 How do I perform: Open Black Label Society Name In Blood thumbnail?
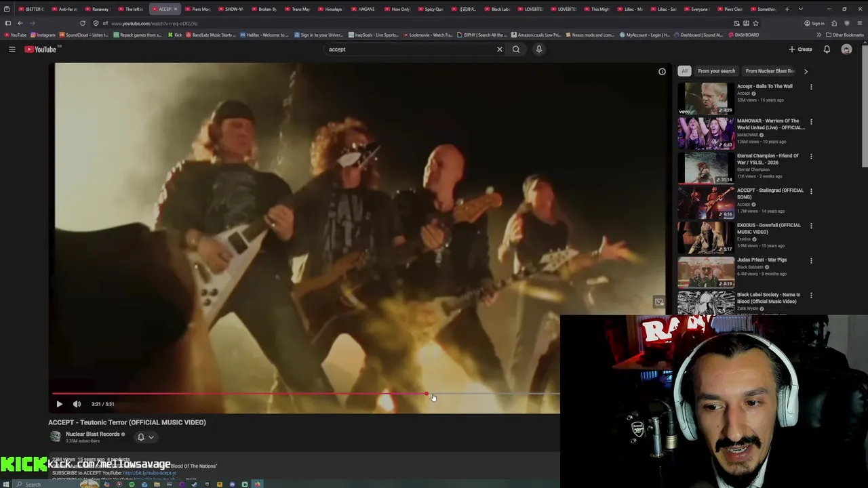point(706,303)
